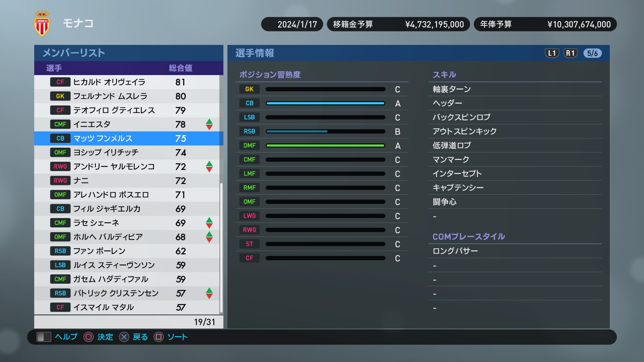This screenshot has width=644, height=362.
Task: Click the CB position badge for マッツ フンメルス
Action: click(x=60, y=138)
